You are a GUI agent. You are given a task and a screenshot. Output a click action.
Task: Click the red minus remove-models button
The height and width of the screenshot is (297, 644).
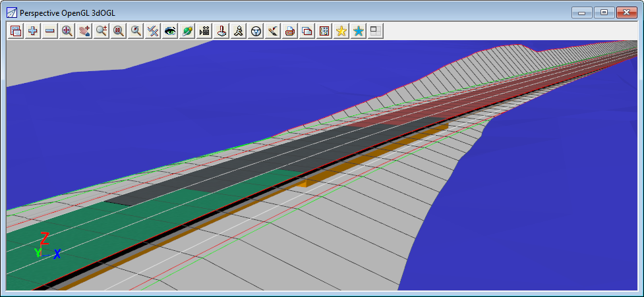(50, 31)
